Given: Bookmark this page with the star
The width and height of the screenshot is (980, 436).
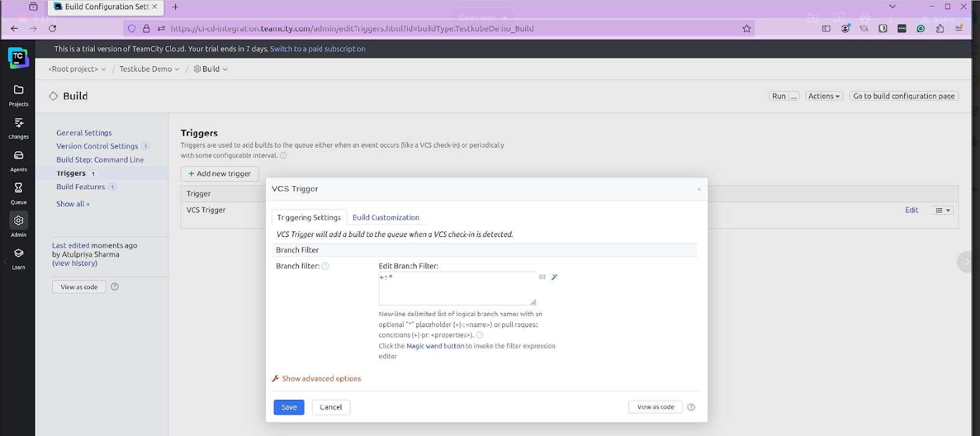Looking at the screenshot, I should click(747, 28).
